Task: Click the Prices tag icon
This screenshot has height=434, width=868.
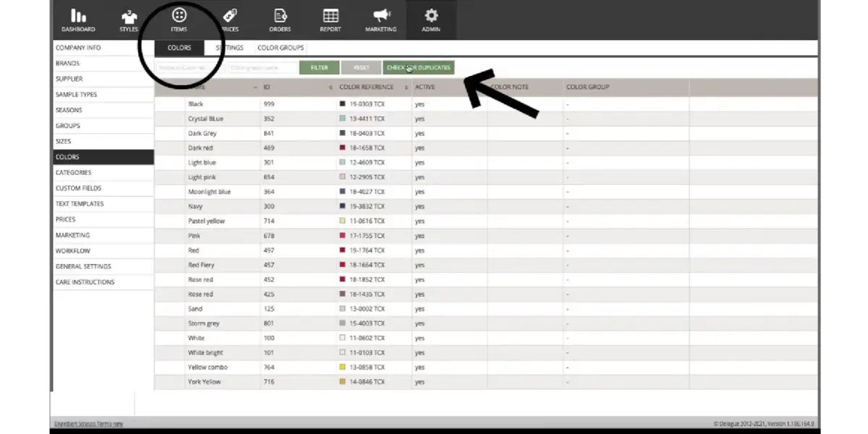Action: (x=229, y=18)
